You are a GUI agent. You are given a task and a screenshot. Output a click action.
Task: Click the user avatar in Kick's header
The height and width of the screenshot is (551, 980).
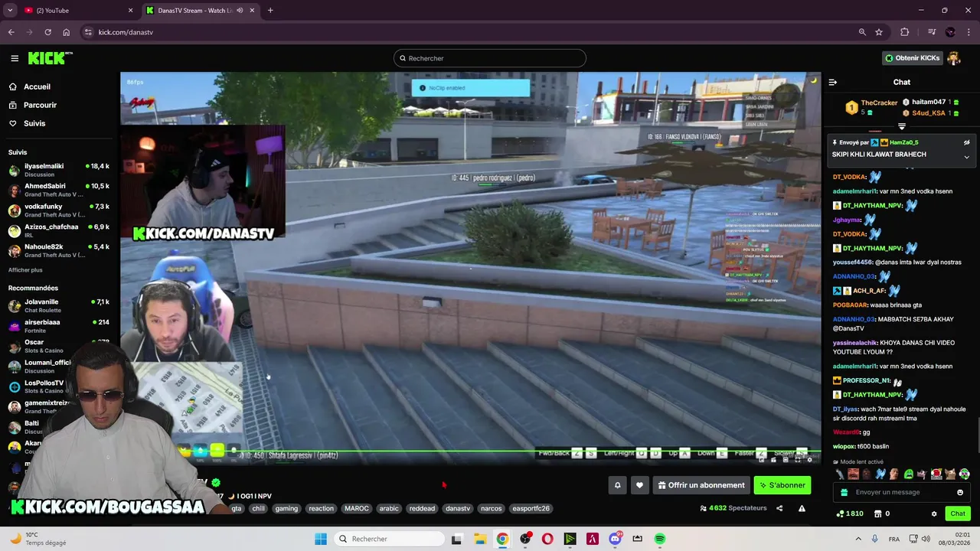pos(954,58)
